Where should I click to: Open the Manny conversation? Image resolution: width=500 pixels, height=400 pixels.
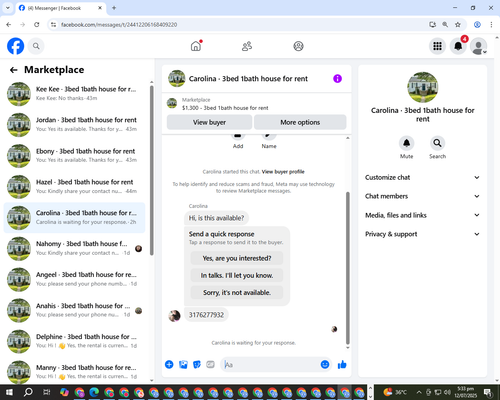tap(74, 372)
